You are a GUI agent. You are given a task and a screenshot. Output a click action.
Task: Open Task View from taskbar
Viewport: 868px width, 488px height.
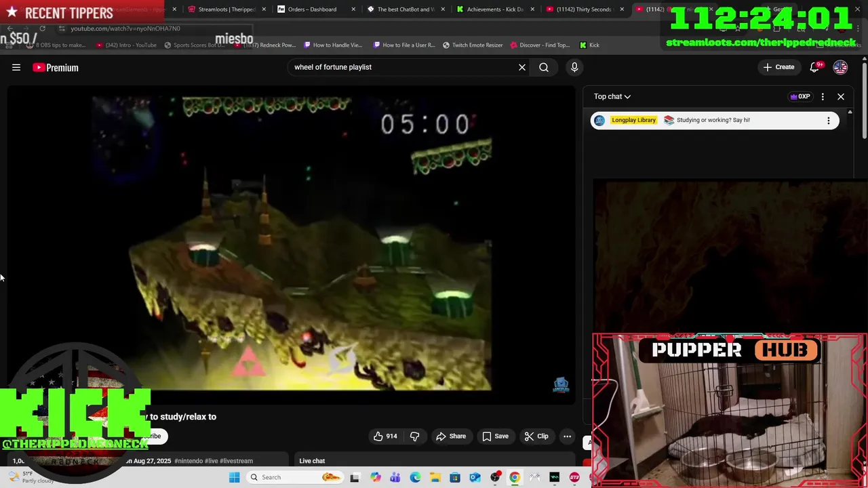pyautogui.click(x=355, y=477)
